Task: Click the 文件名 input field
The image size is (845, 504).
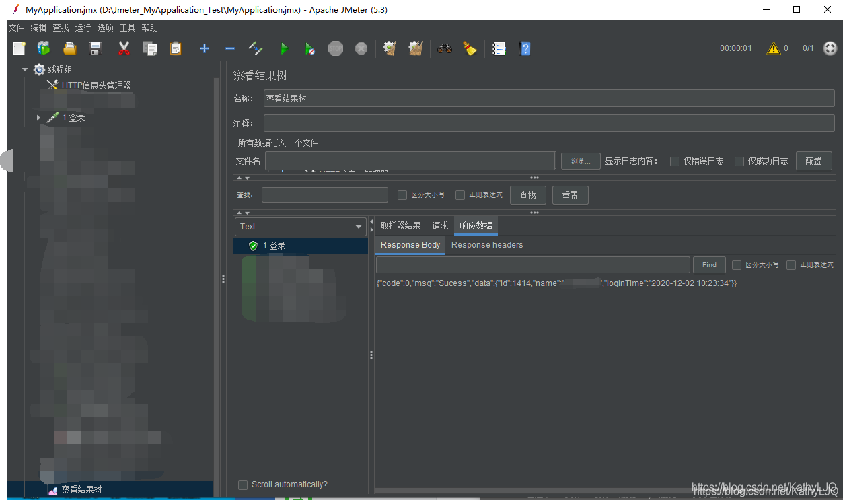Action: click(410, 161)
